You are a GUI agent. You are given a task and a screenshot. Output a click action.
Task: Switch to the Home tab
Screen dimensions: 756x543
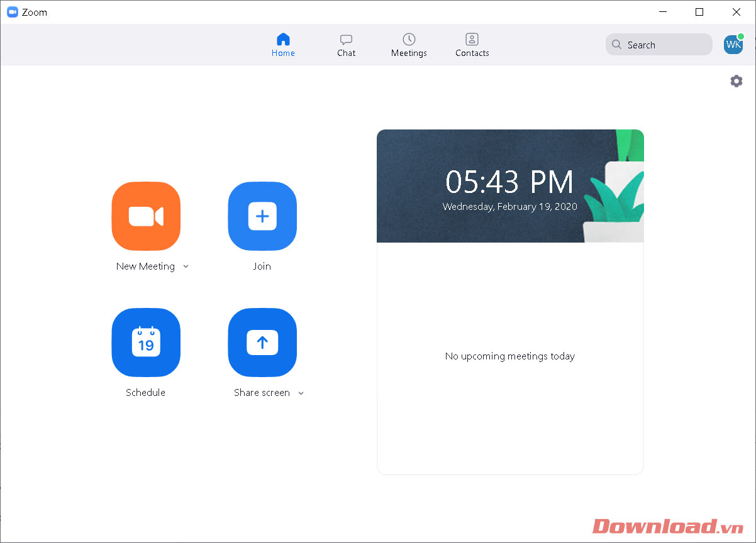click(x=283, y=45)
